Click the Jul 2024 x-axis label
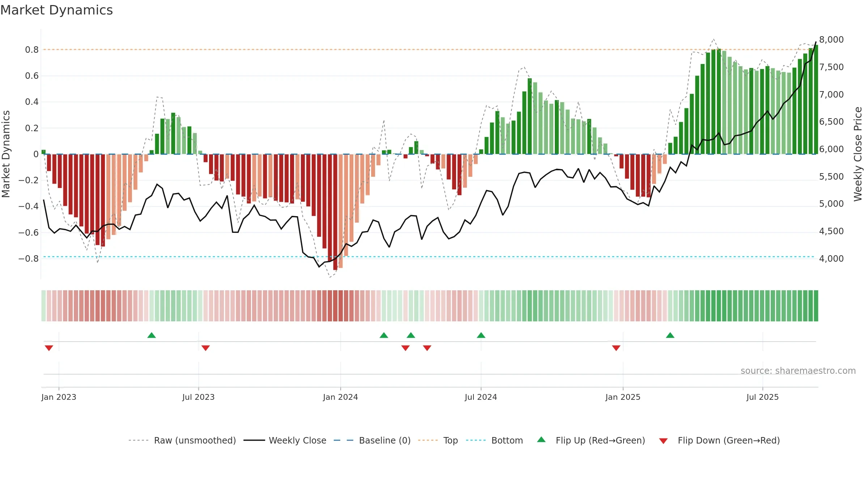Viewport: 868px width, 488px height. click(x=481, y=397)
